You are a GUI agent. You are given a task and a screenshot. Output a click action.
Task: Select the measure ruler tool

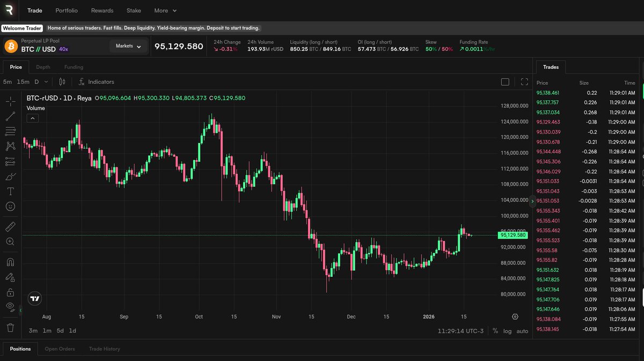click(11, 226)
